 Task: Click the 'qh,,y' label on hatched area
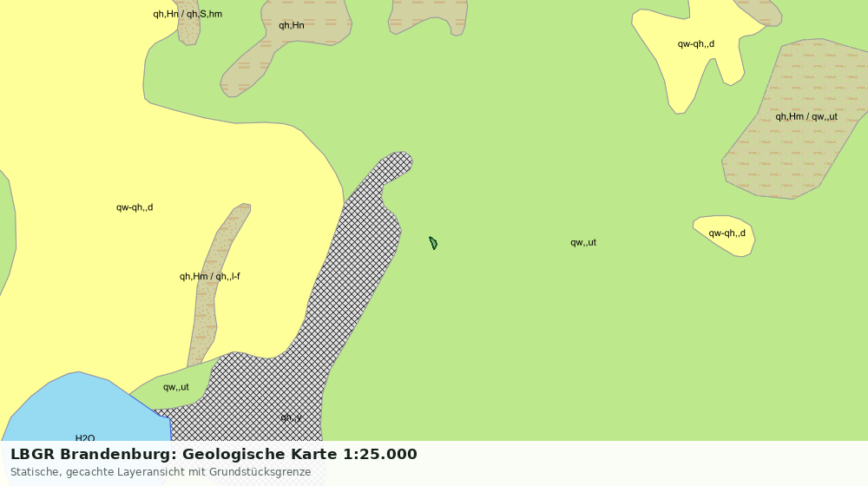291,417
